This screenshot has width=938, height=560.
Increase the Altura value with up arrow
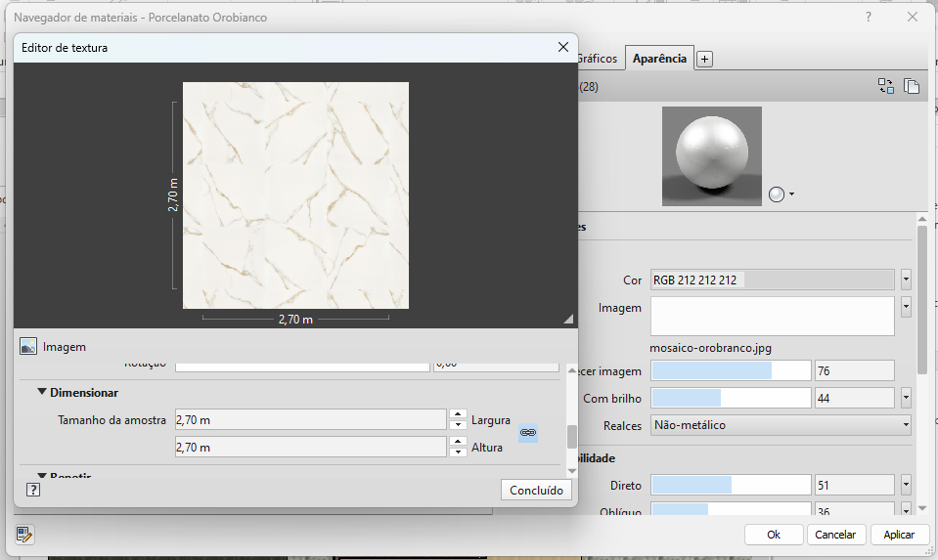pos(458,442)
